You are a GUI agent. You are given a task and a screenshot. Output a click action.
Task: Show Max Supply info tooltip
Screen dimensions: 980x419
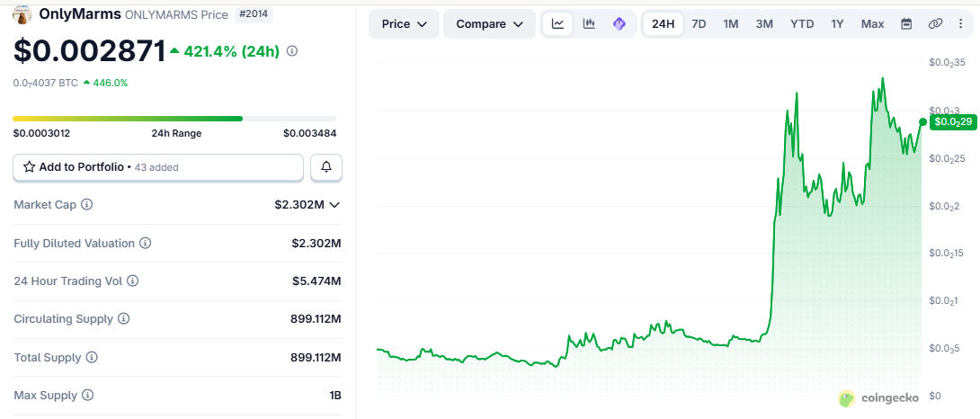point(87,396)
